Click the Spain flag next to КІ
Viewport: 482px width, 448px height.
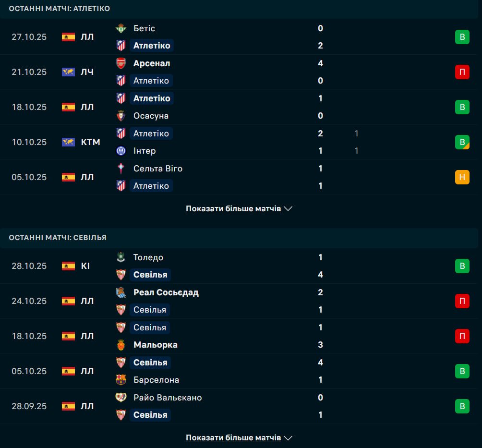68,266
